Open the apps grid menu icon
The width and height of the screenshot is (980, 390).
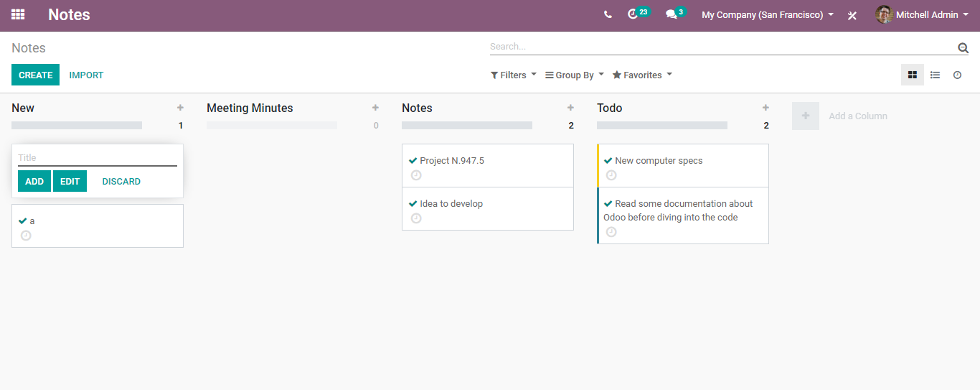point(18,14)
